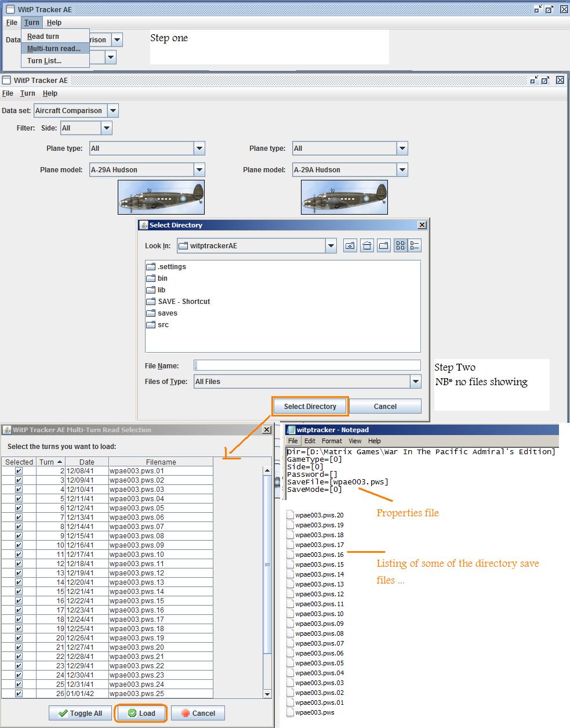Select file wpae003.pws.16 in directory listing
The height and width of the screenshot is (728, 570).
click(x=315, y=555)
